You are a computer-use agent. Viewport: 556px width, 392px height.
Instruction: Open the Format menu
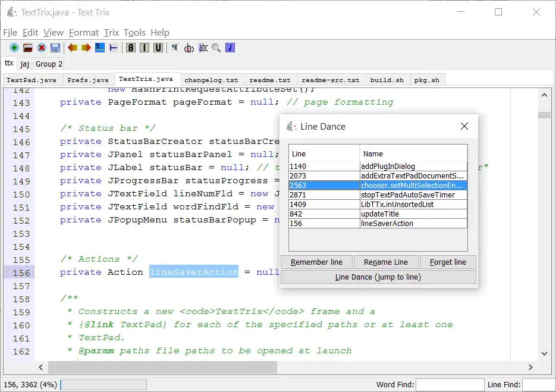84,33
